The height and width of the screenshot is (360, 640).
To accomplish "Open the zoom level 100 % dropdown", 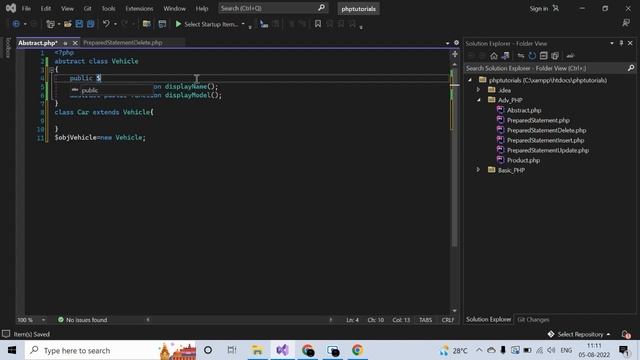I will point(43,320).
